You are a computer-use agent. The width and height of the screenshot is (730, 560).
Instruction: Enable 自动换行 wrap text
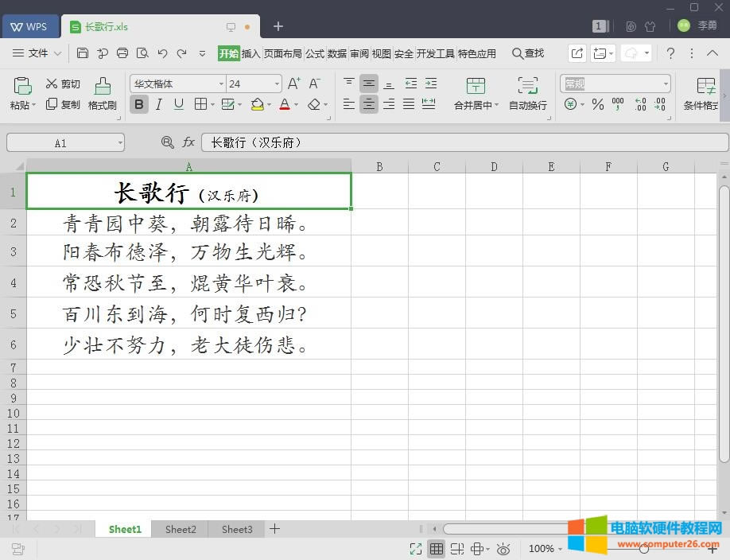(x=526, y=93)
